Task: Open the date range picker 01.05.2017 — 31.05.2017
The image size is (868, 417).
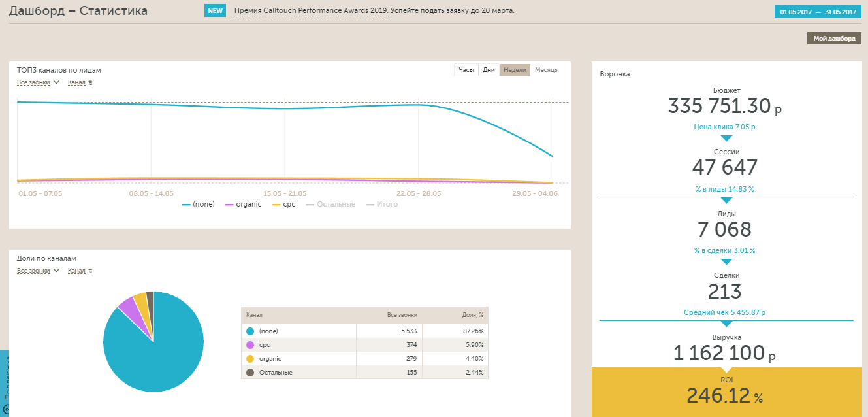Action: coord(817,12)
